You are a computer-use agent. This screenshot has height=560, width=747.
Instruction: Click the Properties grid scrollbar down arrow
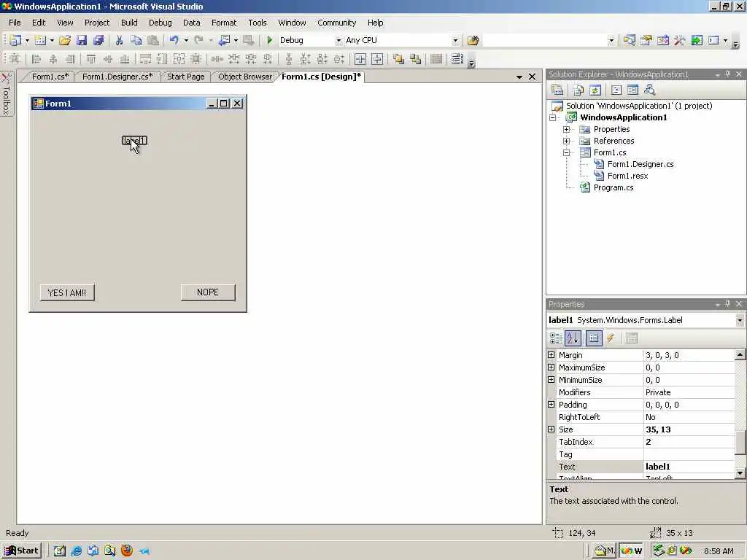click(x=740, y=473)
